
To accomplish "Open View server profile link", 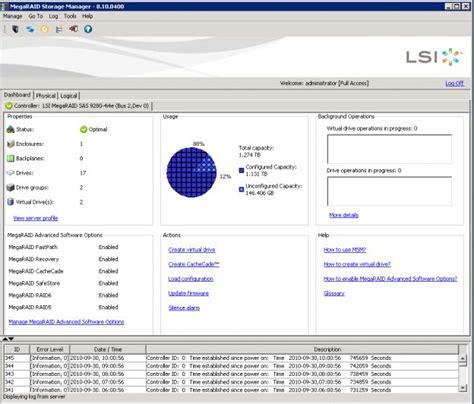I will (35, 218).
